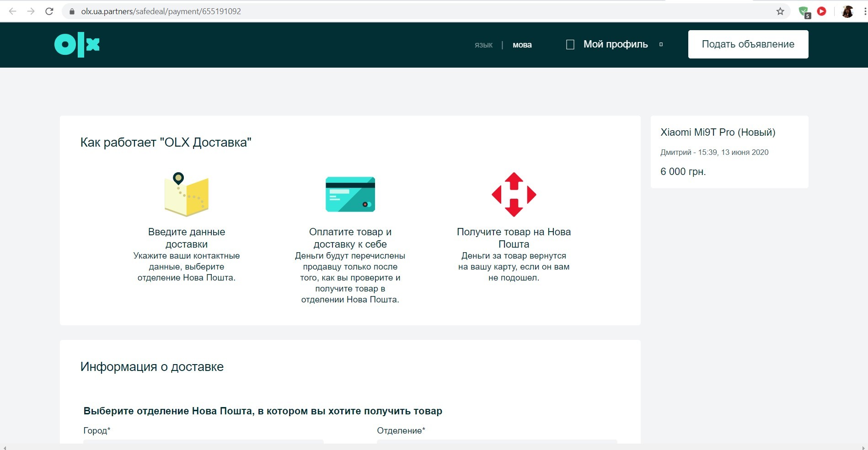868x450 pixels.
Task: Click the browser forward arrow
Action: coord(31,11)
